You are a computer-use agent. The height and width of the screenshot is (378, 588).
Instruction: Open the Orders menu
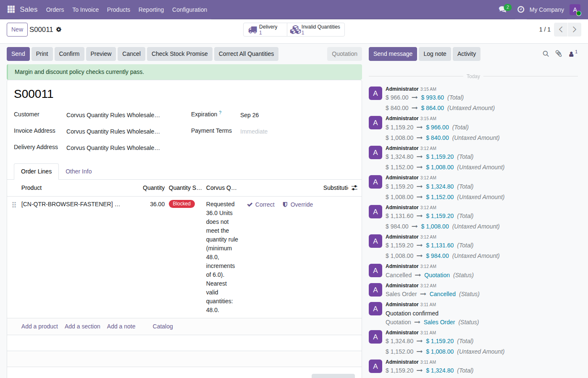coord(55,10)
